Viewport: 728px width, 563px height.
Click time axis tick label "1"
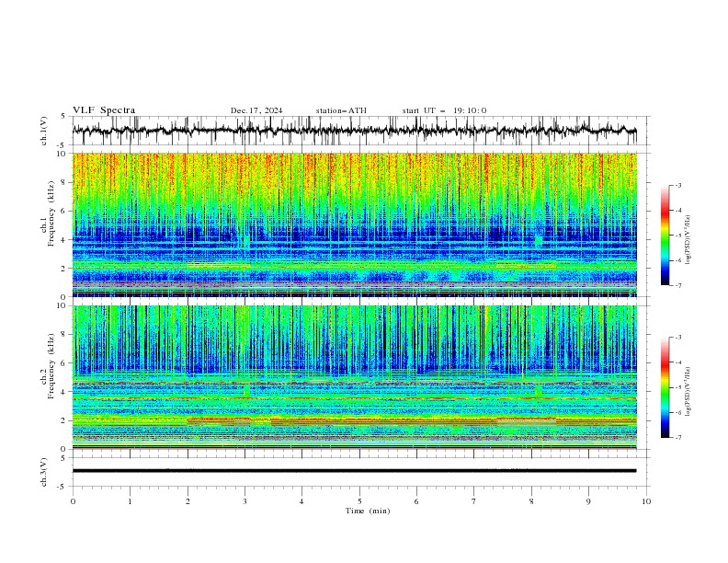[130, 501]
